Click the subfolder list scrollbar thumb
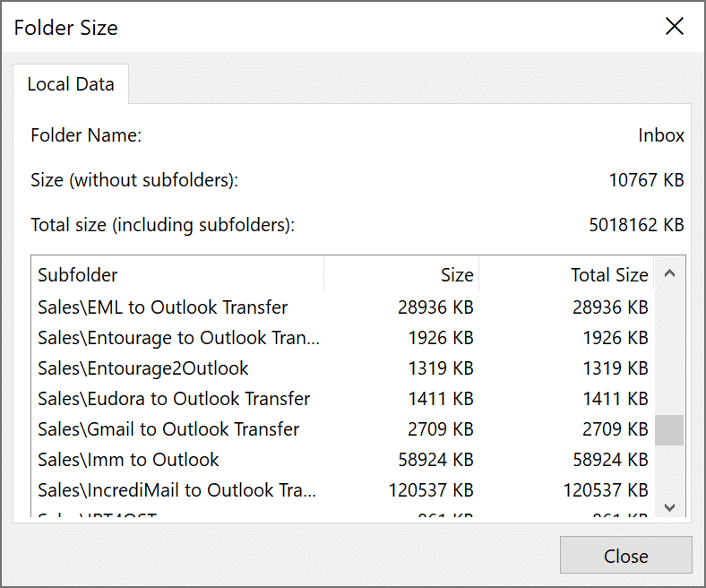Image resolution: width=706 pixels, height=588 pixels. 669,430
